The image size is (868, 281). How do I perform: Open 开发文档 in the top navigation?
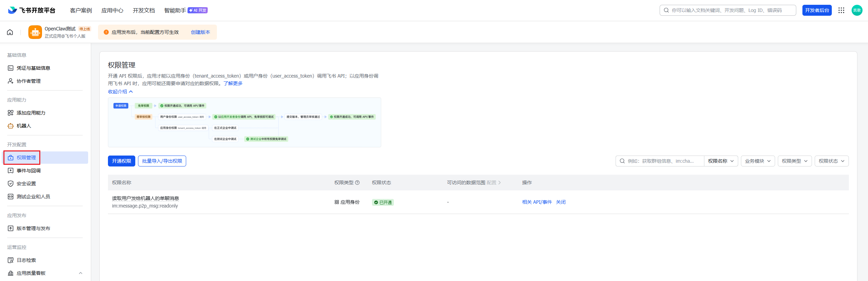[x=144, y=10]
